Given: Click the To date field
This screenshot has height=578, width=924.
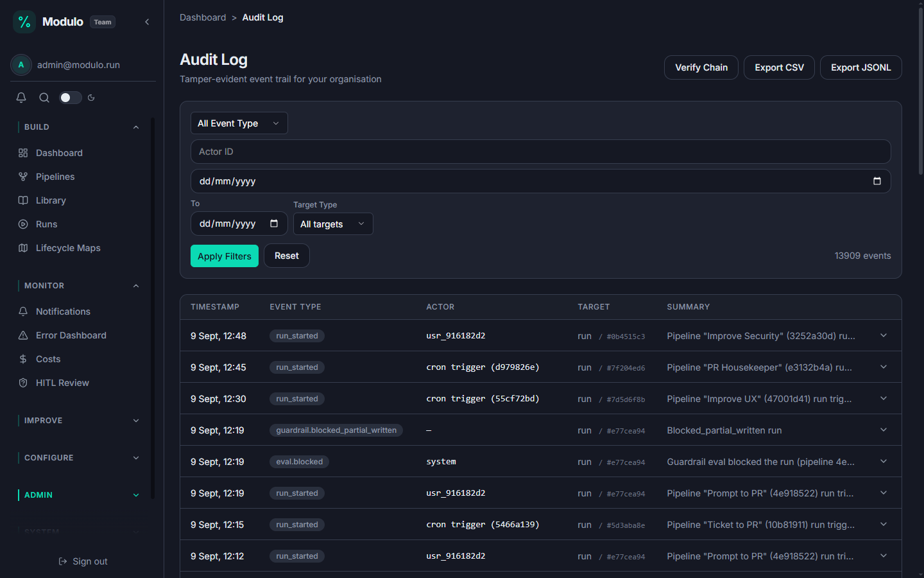Looking at the screenshot, I should (x=239, y=223).
